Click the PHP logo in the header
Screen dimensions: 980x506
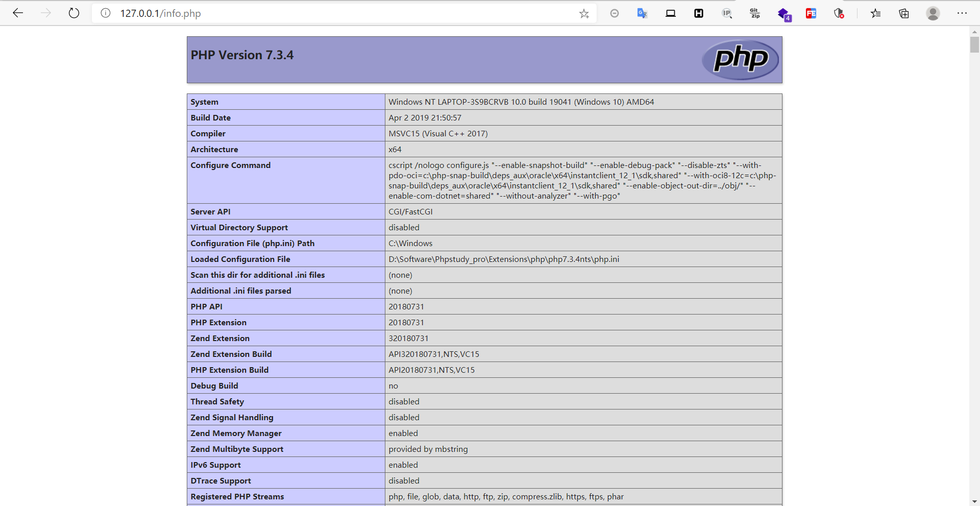[740, 60]
